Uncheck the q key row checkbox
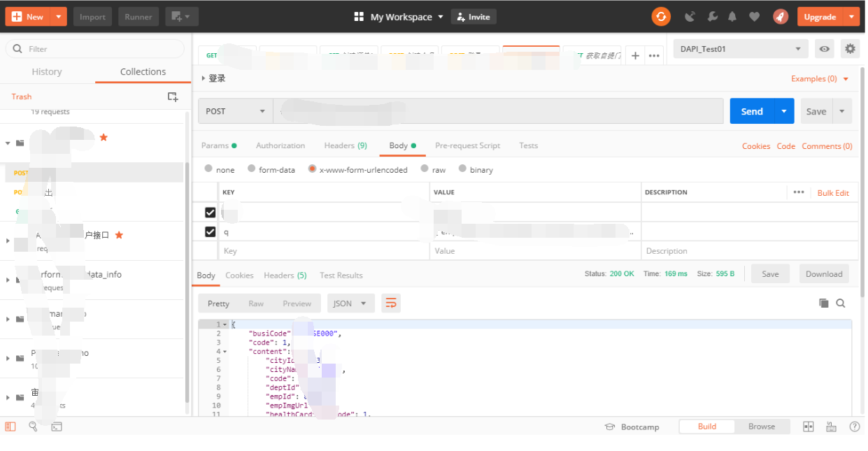This screenshot has width=868, height=451. coord(210,231)
